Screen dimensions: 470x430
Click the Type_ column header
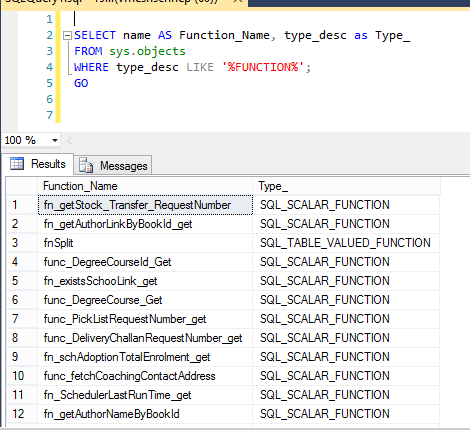pyautogui.click(x=346, y=186)
